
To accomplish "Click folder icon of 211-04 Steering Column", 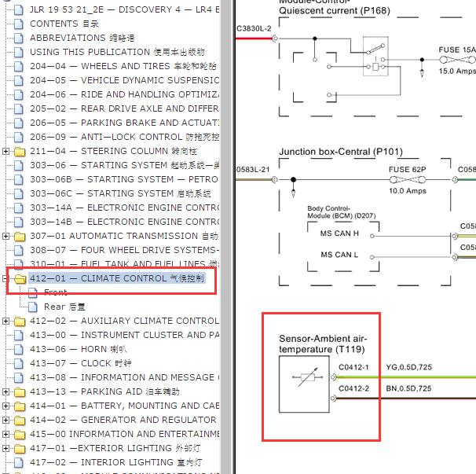I will point(20,151).
